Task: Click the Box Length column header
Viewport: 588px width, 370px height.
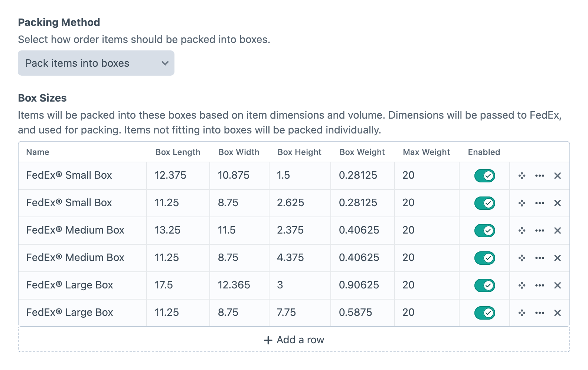Action: click(178, 152)
